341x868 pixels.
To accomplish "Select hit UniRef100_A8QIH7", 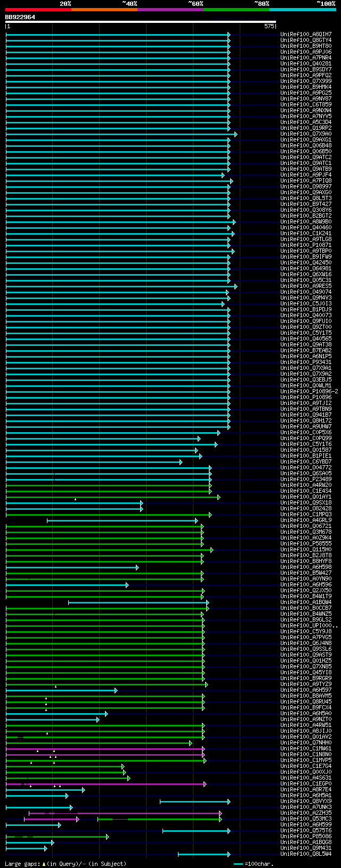I will click(306, 35).
